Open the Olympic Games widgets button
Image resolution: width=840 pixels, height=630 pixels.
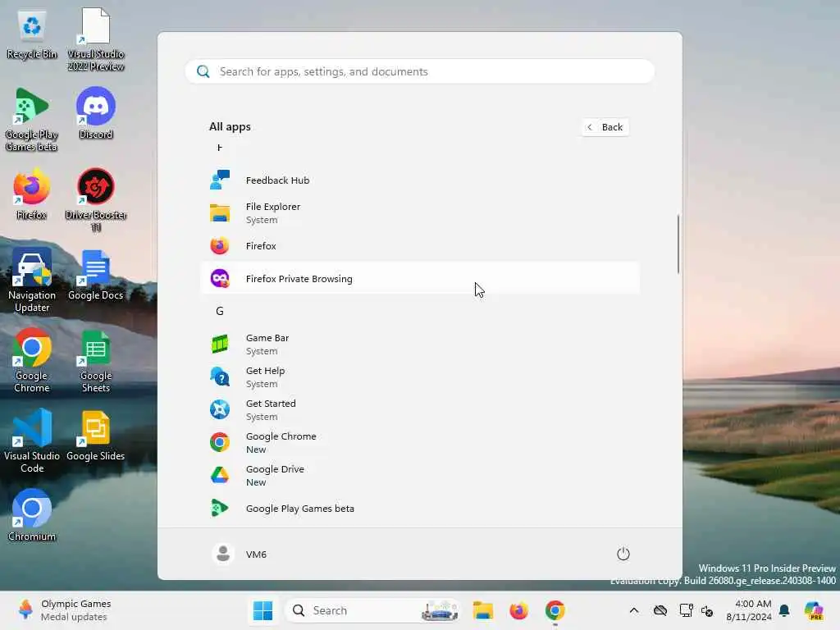tap(63, 610)
